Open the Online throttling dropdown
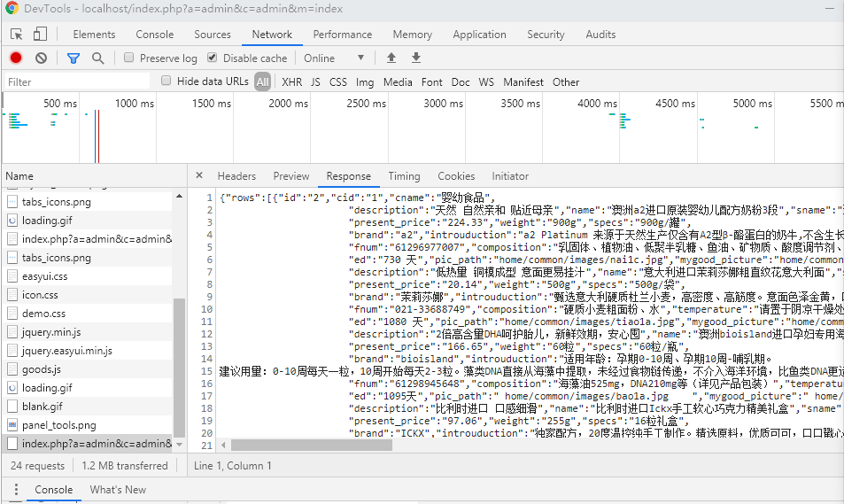This screenshot has width=844, height=504. pos(334,58)
